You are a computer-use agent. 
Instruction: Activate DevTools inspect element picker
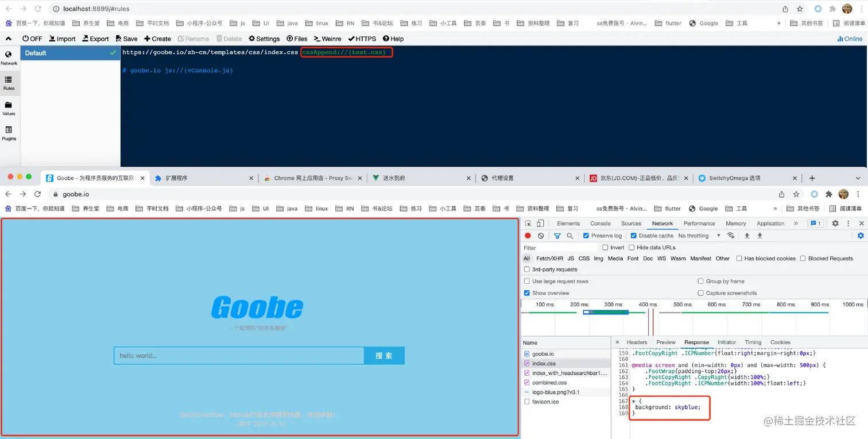click(528, 224)
